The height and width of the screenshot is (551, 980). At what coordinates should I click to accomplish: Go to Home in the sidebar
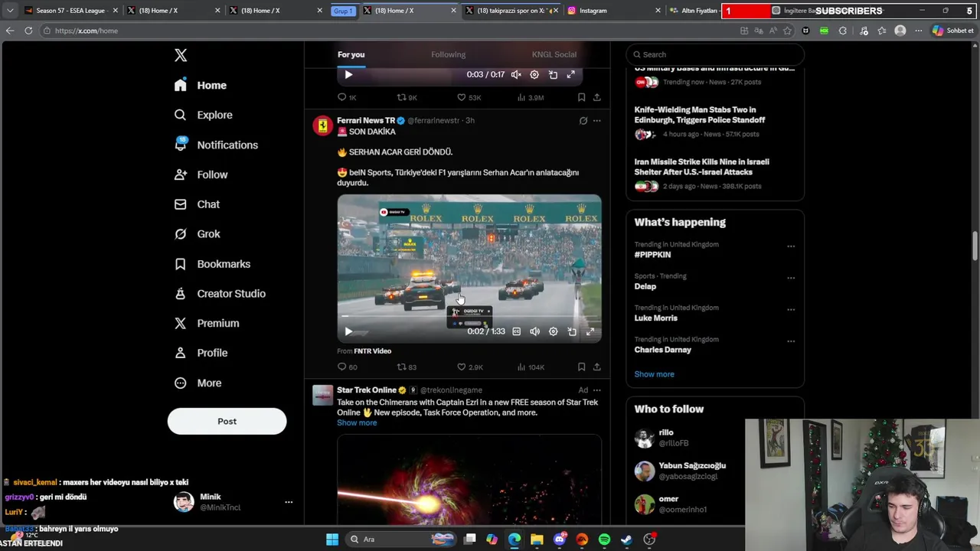click(x=201, y=85)
